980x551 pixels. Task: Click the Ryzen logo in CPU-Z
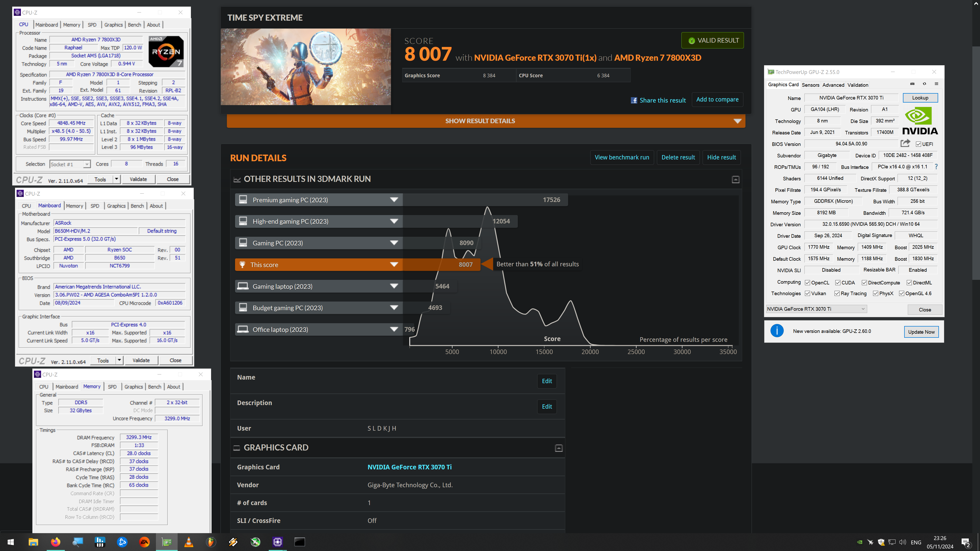coord(166,52)
